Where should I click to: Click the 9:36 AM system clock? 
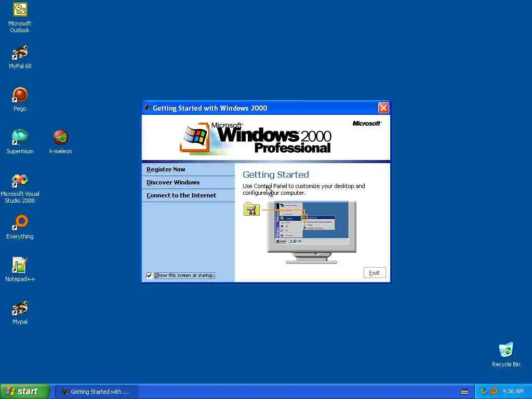click(513, 392)
